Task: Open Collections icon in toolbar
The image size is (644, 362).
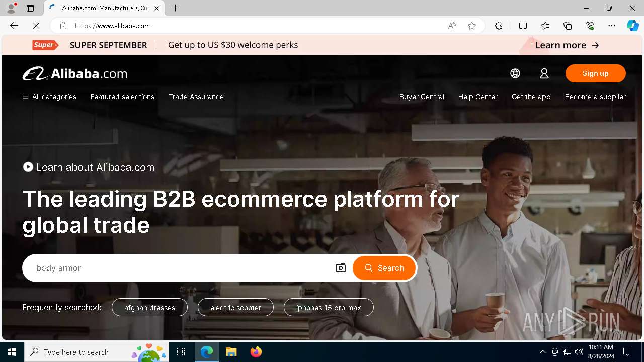Action: pos(568,26)
